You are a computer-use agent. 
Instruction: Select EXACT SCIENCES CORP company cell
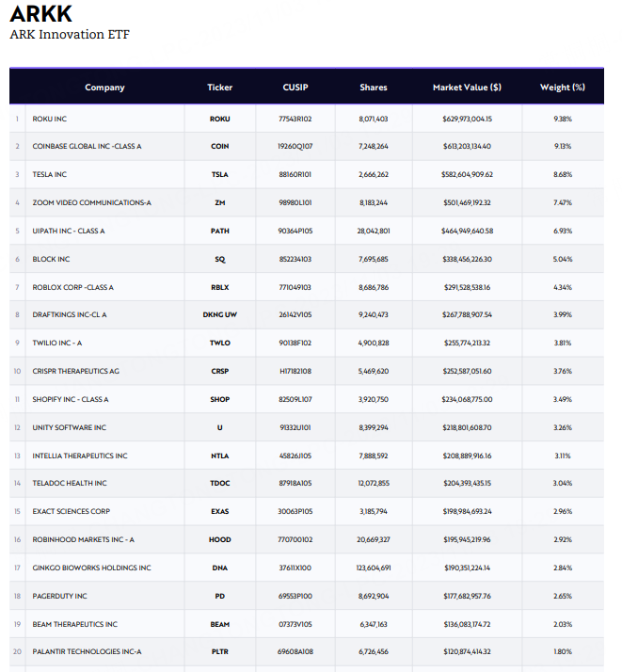pos(105,511)
